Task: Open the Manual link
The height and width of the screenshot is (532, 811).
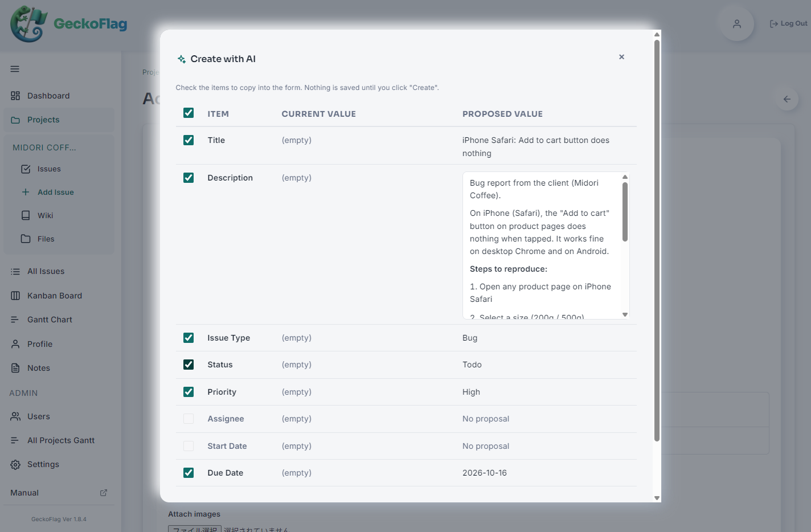Action: click(59, 493)
